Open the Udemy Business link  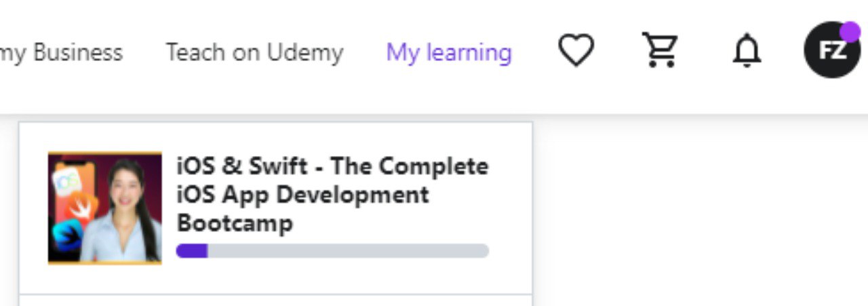point(61,52)
